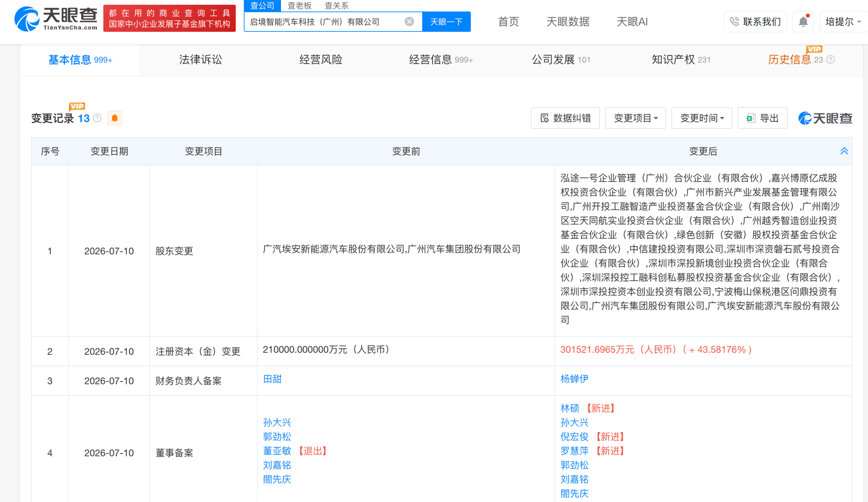Open 天眼AI in top navigation

pos(632,22)
